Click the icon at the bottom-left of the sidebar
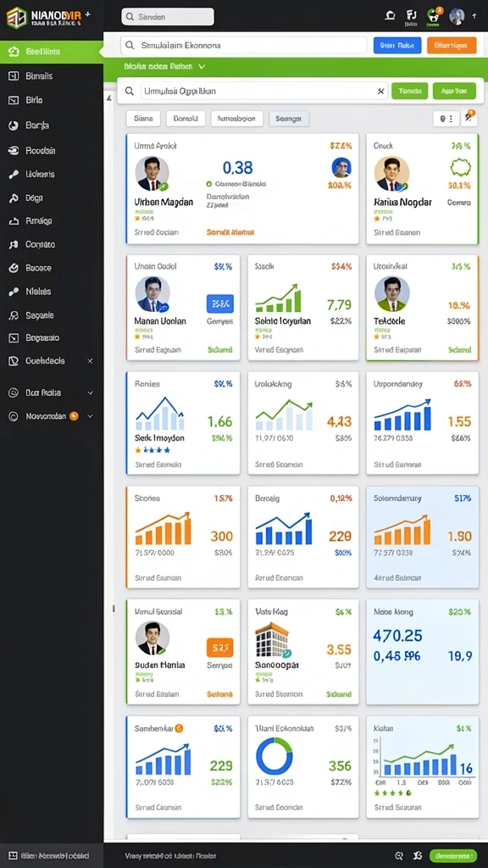The height and width of the screenshot is (868, 488). [13, 856]
